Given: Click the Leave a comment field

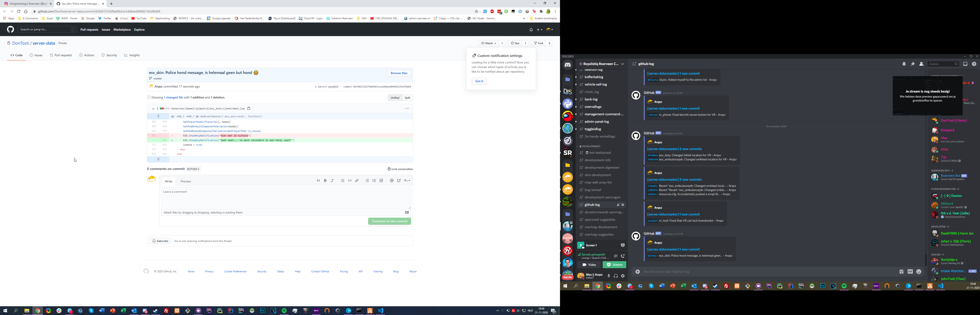Looking at the screenshot, I should [285, 198].
